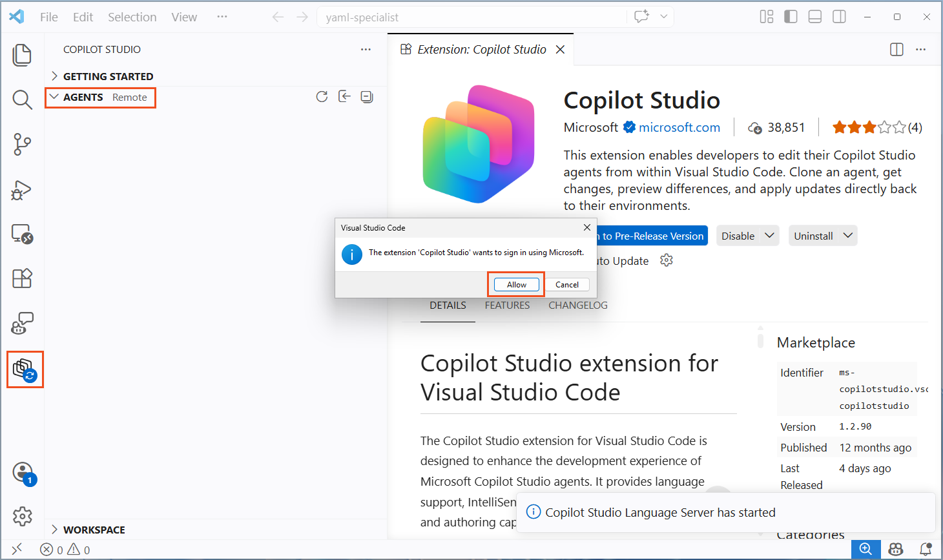Open the Copilot Studio activity bar icon
The image size is (943, 560).
(x=25, y=369)
